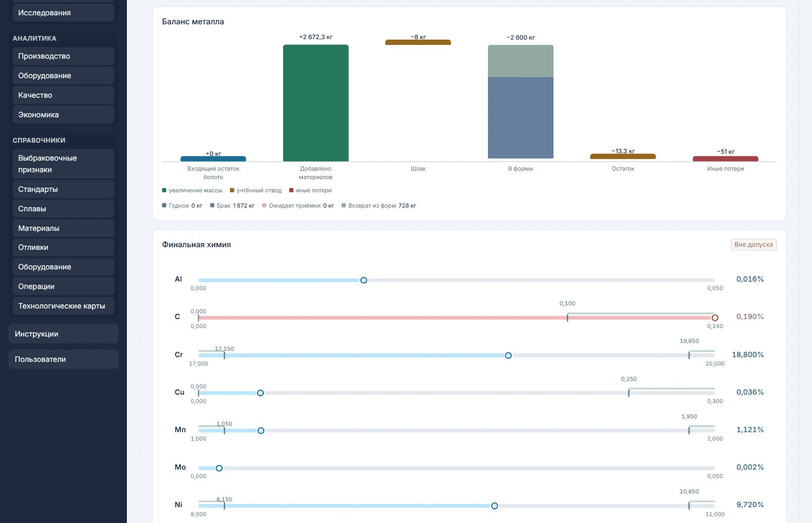Click the увеличение массы legend swatch

pyautogui.click(x=164, y=190)
